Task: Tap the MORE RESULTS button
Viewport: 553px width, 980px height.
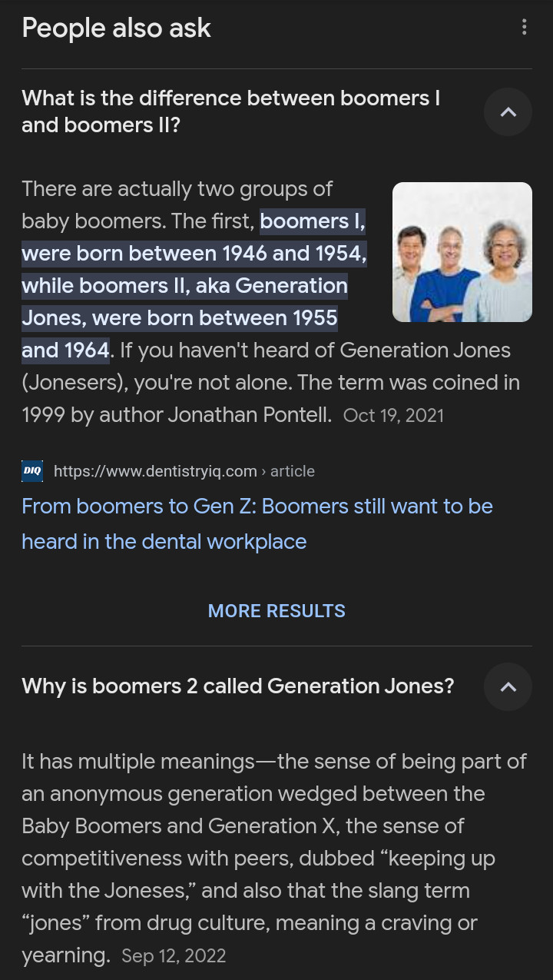Action: [276, 611]
